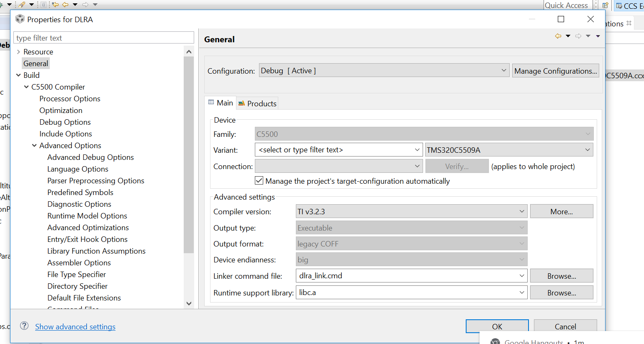Browse for the Linker command file
Viewport: 644px width, 344px height.
[562, 276]
